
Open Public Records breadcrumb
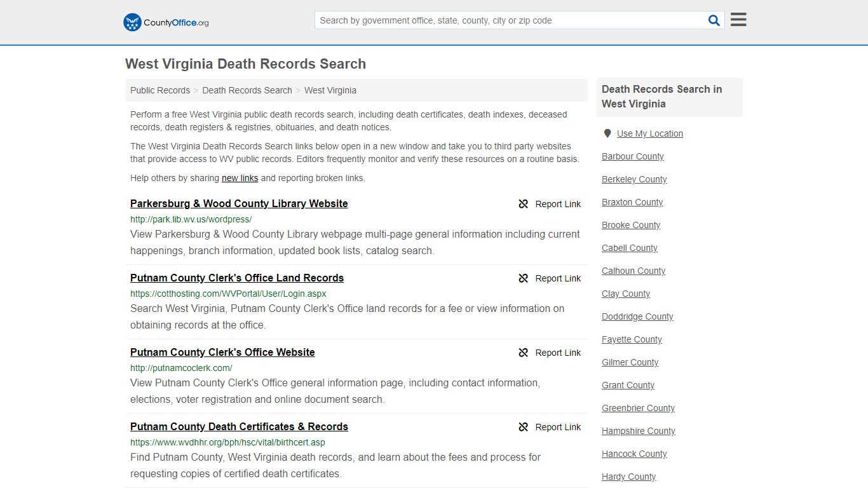click(x=160, y=90)
